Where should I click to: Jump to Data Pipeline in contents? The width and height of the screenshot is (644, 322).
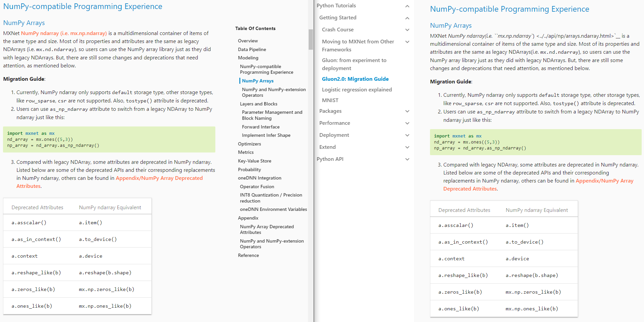tap(252, 50)
